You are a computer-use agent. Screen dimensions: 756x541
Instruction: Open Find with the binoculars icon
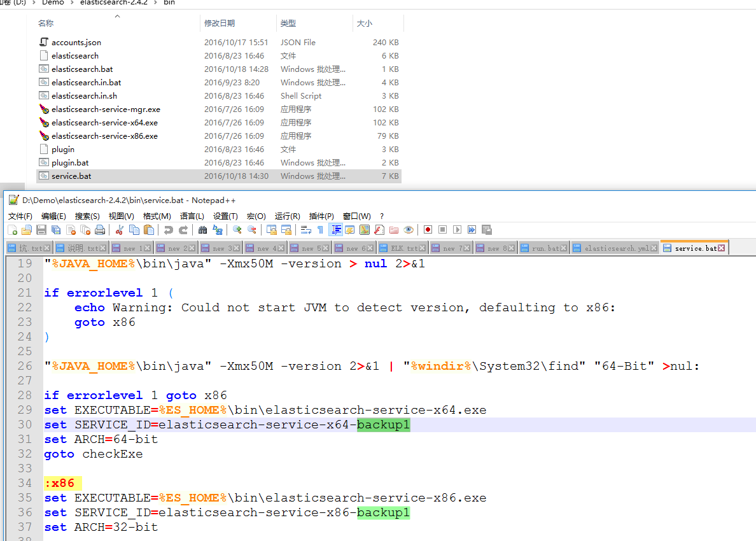coord(202,230)
